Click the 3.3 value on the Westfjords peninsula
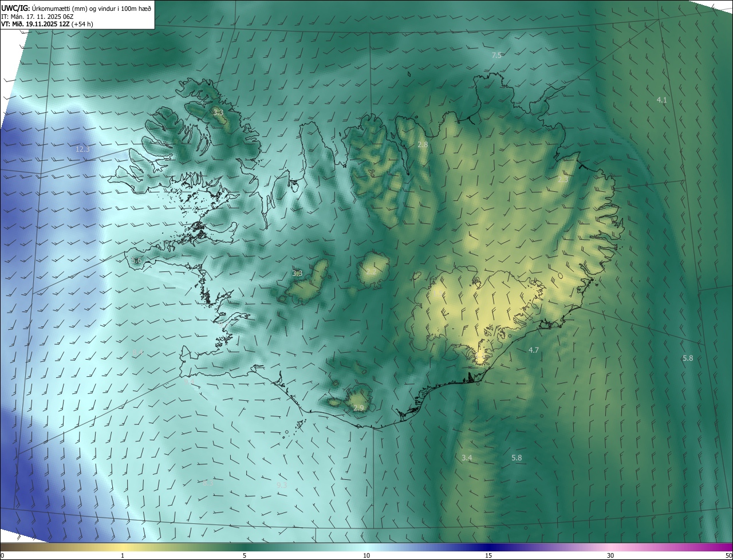This screenshot has height=560, width=733. (x=218, y=113)
